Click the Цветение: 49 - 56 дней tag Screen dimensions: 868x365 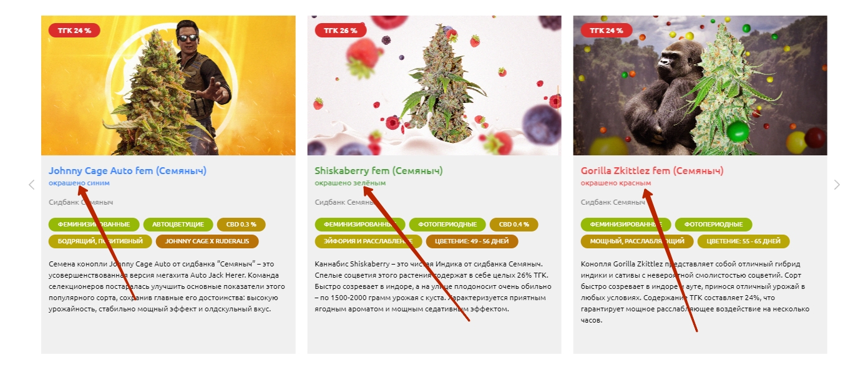tap(472, 241)
